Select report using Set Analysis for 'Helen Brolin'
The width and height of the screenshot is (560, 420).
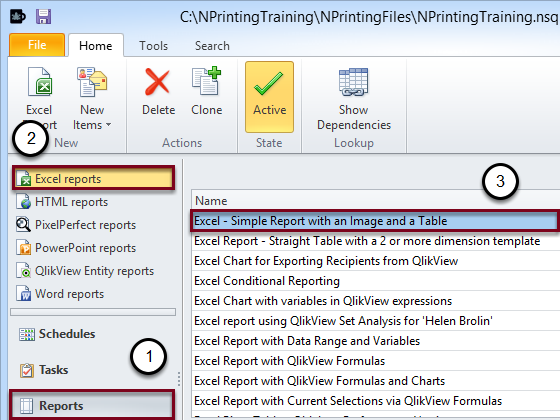pyautogui.click(x=376, y=321)
